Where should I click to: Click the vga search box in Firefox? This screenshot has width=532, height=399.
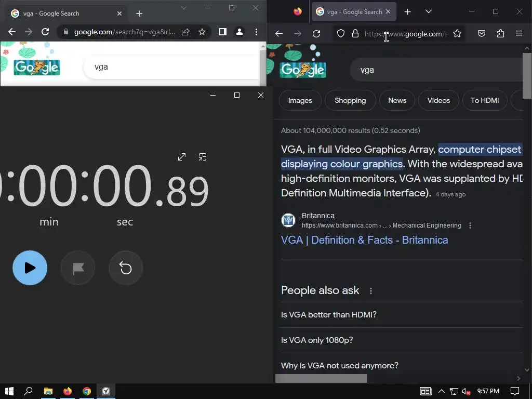tap(437, 70)
